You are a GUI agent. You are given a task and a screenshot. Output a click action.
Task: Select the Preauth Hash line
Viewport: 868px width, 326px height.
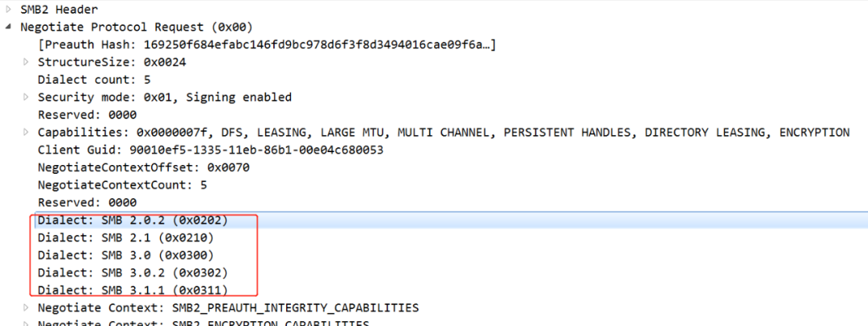pos(265,44)
